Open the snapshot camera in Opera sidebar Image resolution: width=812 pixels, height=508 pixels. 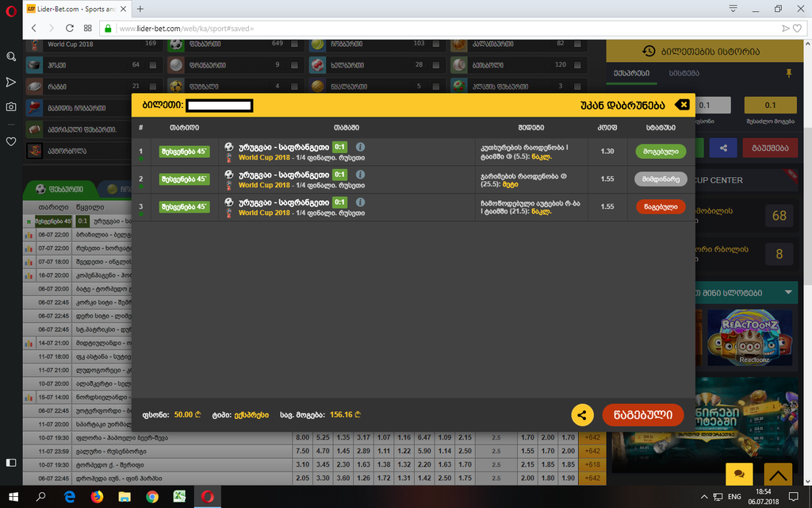(x=11, y=107)
